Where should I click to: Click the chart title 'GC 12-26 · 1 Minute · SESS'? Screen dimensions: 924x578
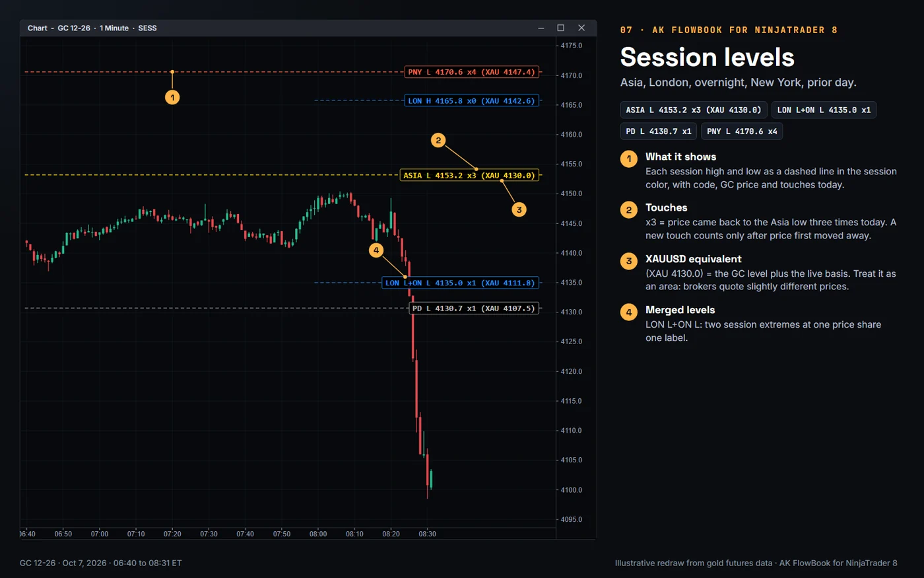[x=107, y=28]
